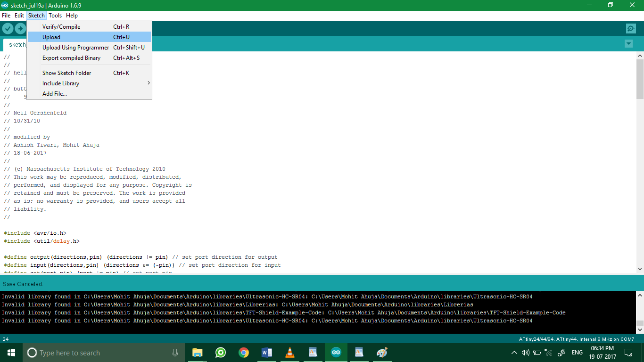The width and height of the screenshot is (644, 362).
Task: Open the Edit menu
Action: coord(19,16)
